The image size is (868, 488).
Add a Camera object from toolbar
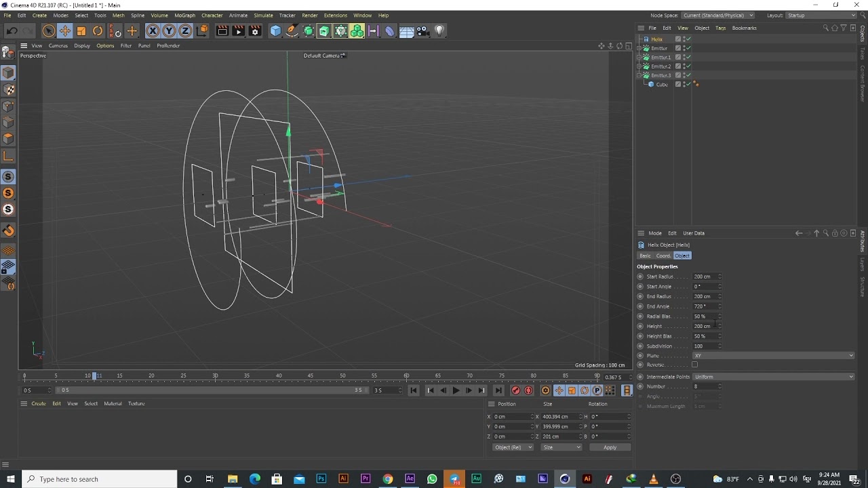pyautogui.click(x=422, y=30)
